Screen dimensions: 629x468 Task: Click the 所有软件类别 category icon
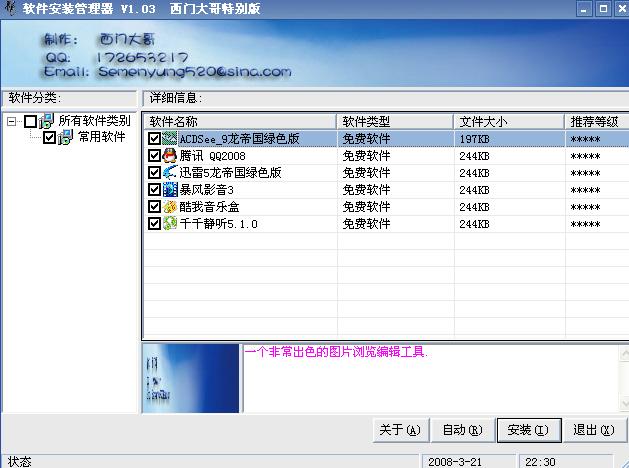click(x=47, y=121)
